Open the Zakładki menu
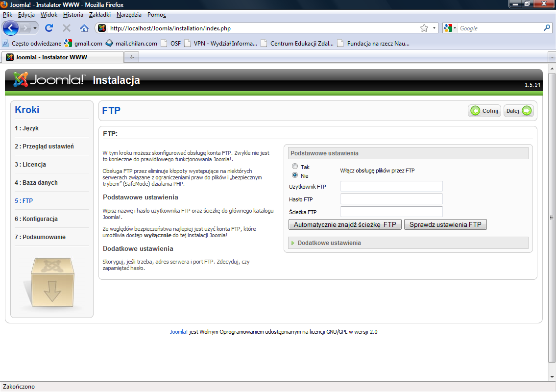The width and height of the screenshot is (556, 392). tap(99, 15)
